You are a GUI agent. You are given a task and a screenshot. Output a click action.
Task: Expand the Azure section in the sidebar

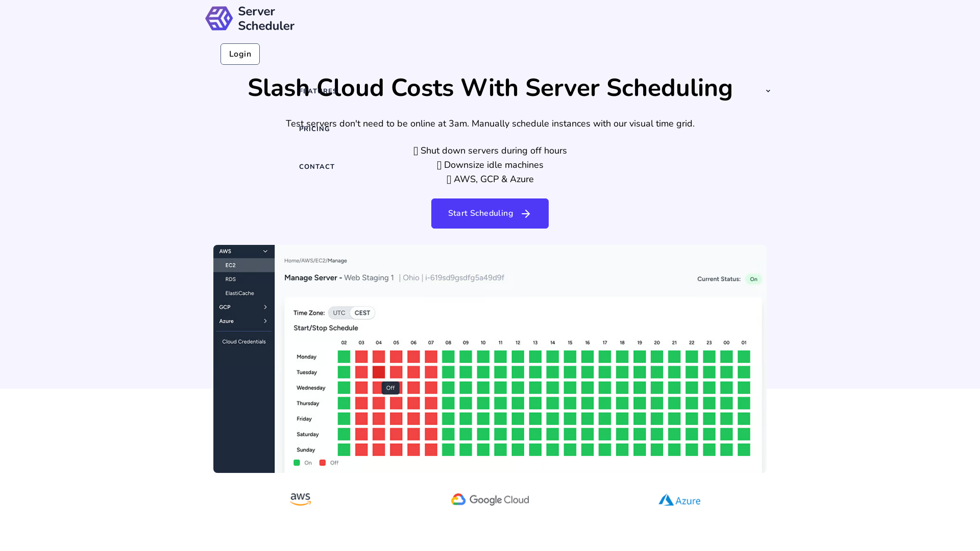point(265,321)
